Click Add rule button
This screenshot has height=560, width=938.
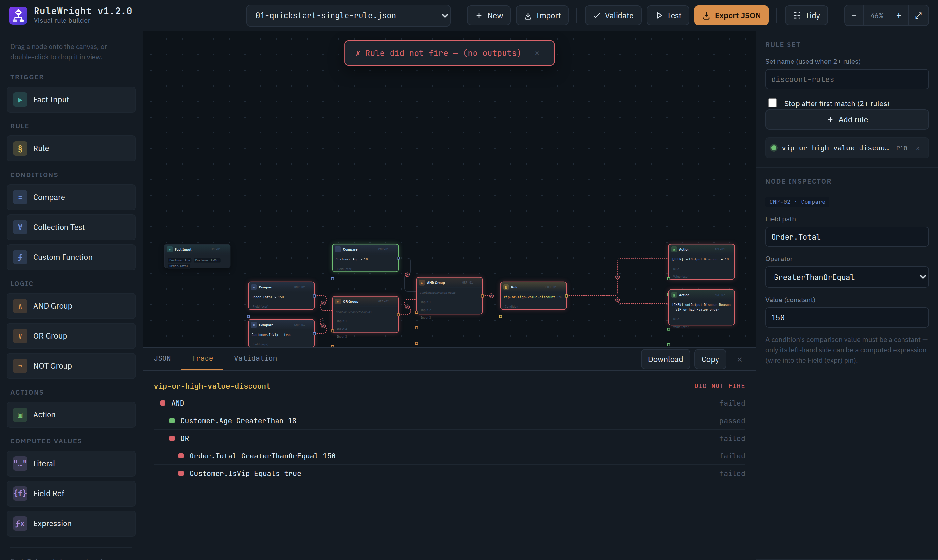click(x=847, y=119)
